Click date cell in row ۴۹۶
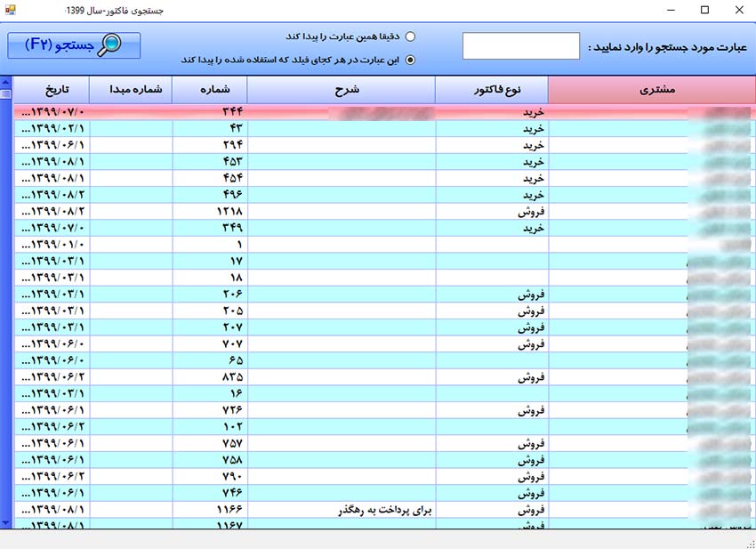The height and width of the screenshot is (549, 756). 52,195
